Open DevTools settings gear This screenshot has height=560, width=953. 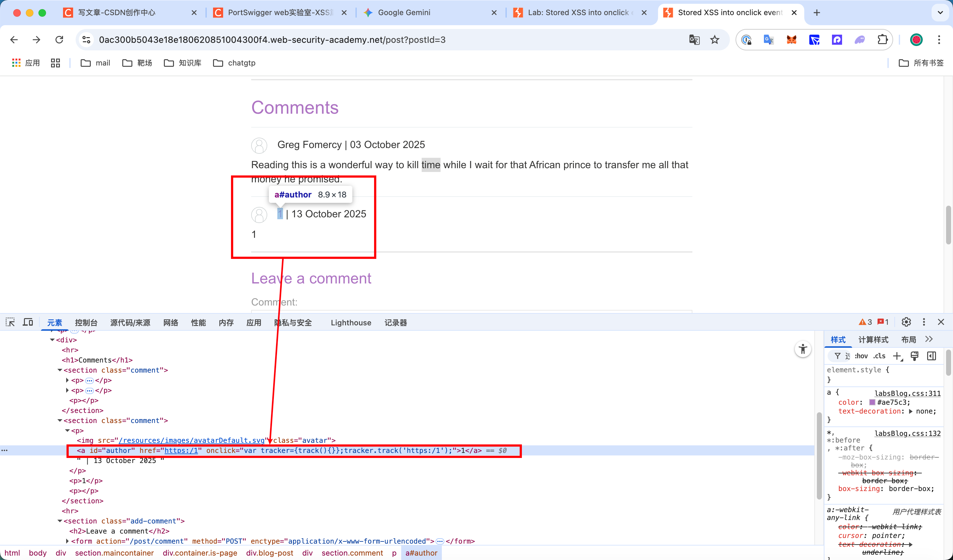click(906, 322)
